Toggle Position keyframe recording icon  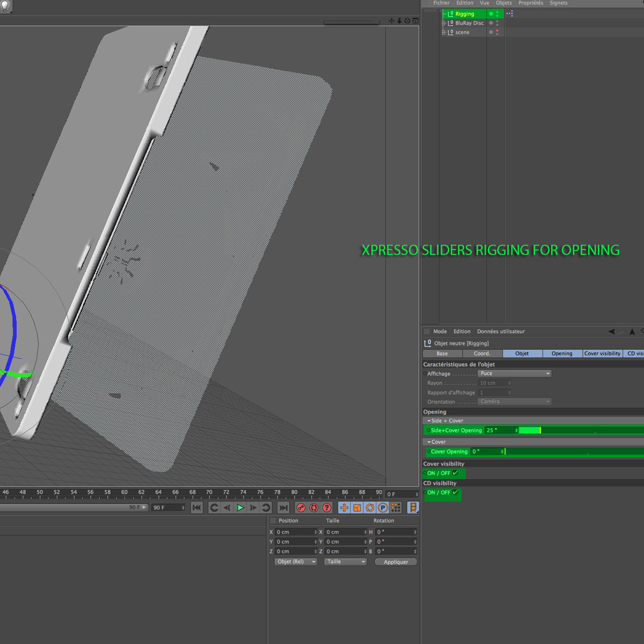click(x=344, y=508)
